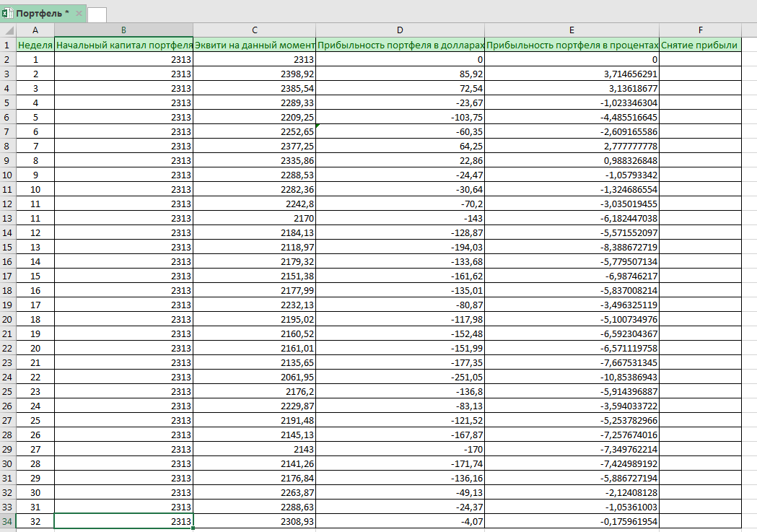Click the Неделя header cell
The image size is (757, 532).
pyautogui.click(x=35, y=45)
